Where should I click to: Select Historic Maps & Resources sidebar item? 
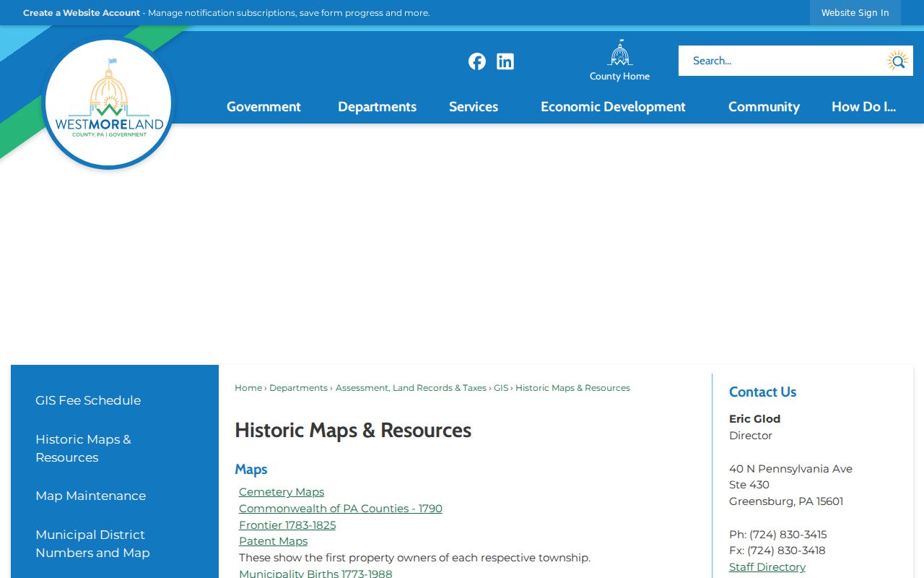click(83, 448)
